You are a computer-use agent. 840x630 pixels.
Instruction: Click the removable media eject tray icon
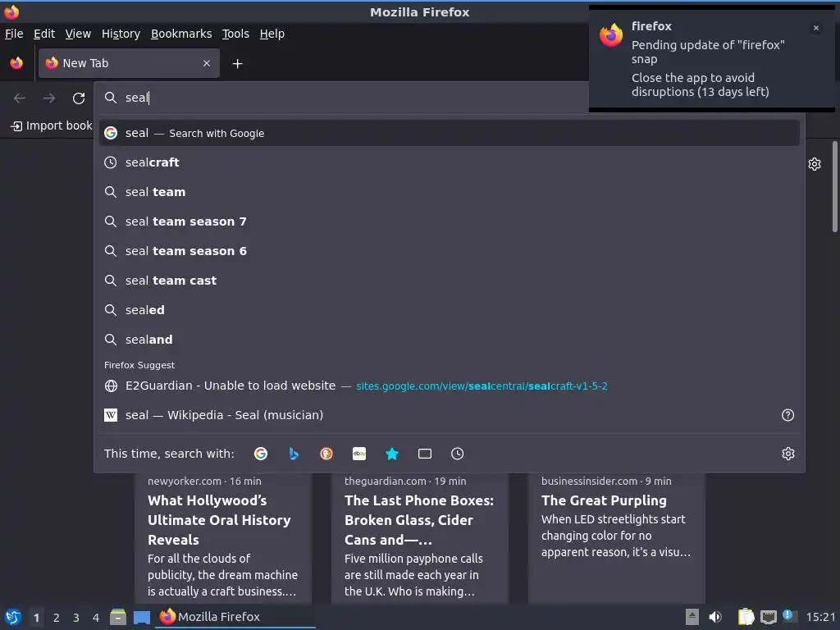click(692, 617)
